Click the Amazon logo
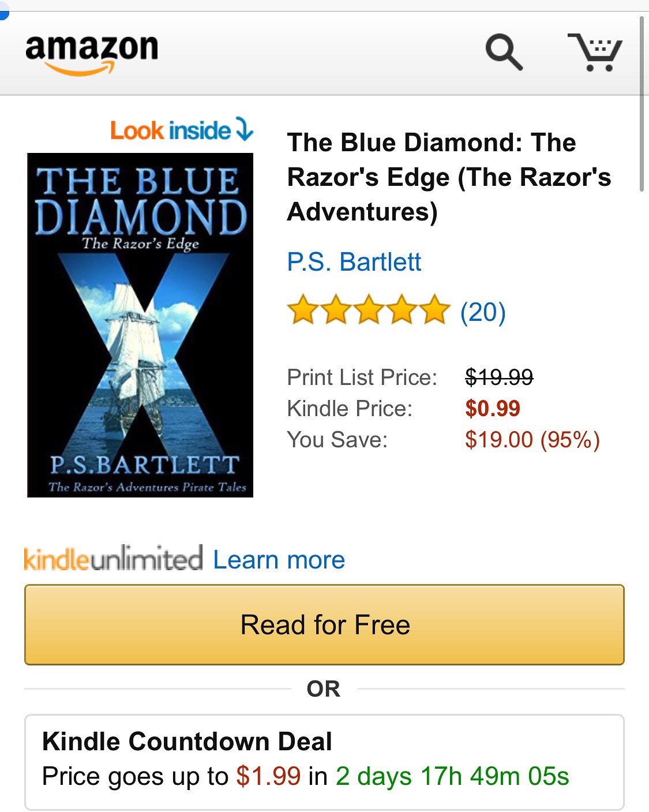Viewport: 649px width, 812px height. coord(92,54)
